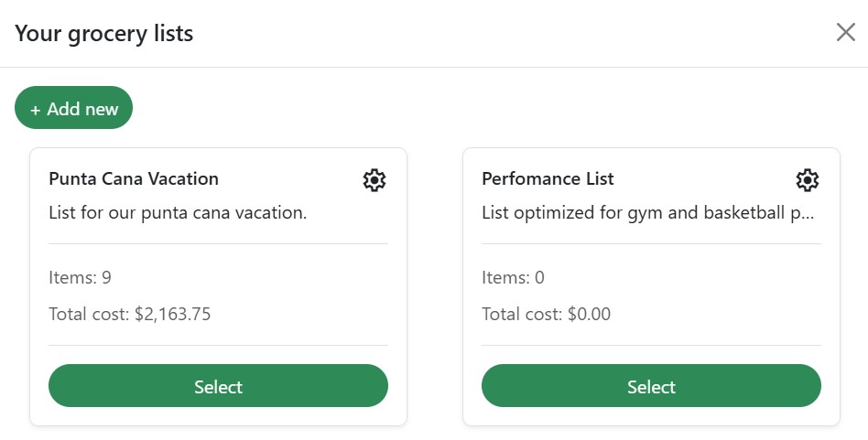Close the grocery lists dialog
This screenshot has height=440, width=868.
coord(846,33)
